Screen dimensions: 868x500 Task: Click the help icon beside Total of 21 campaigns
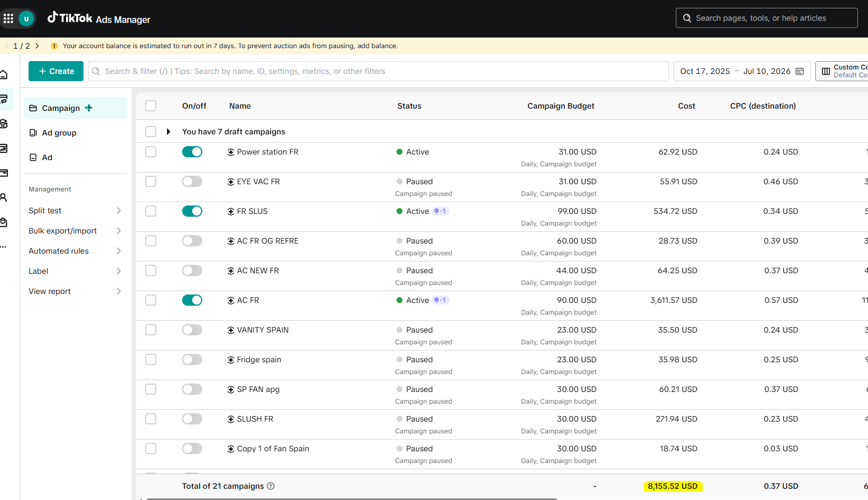click(x=271, y=486)
